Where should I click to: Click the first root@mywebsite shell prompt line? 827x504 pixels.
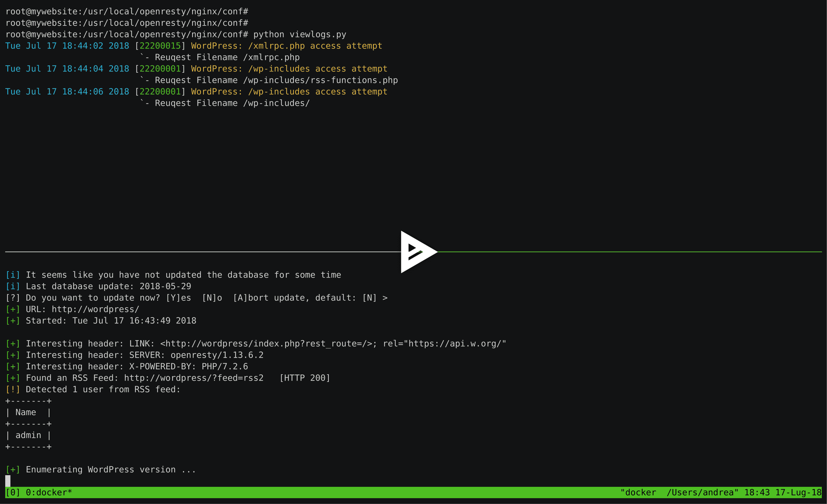(x=127, y=11)
